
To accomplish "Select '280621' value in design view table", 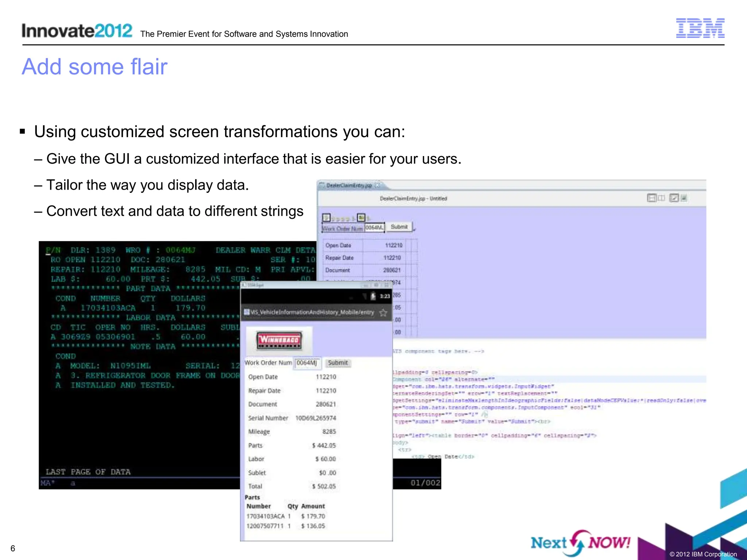I will [x=392, y=270].
